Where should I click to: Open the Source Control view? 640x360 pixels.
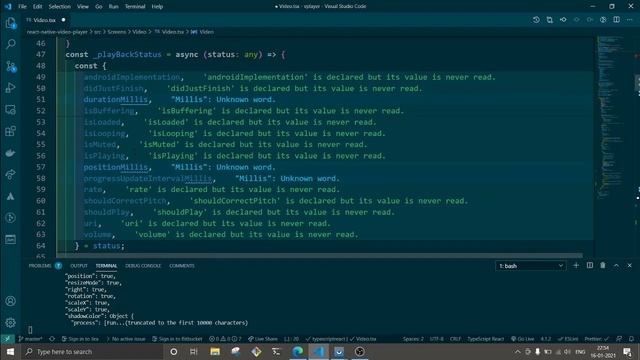[11, 66]
